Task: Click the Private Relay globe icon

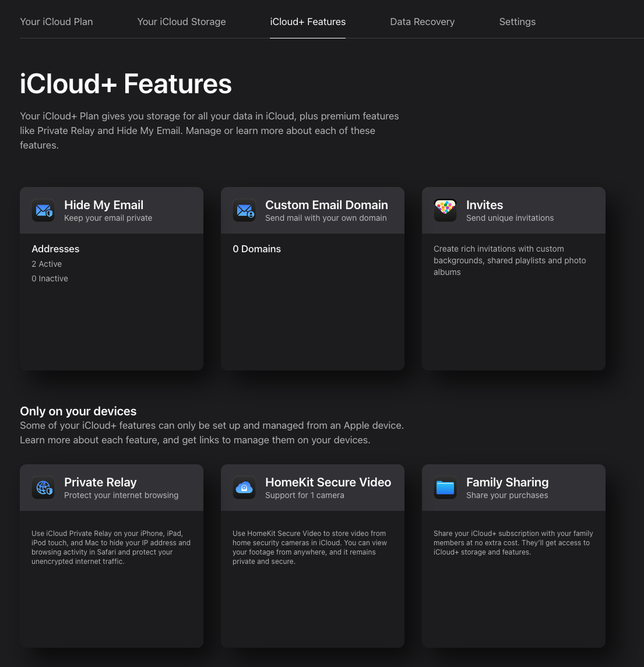Action: (x=43, y=488)
